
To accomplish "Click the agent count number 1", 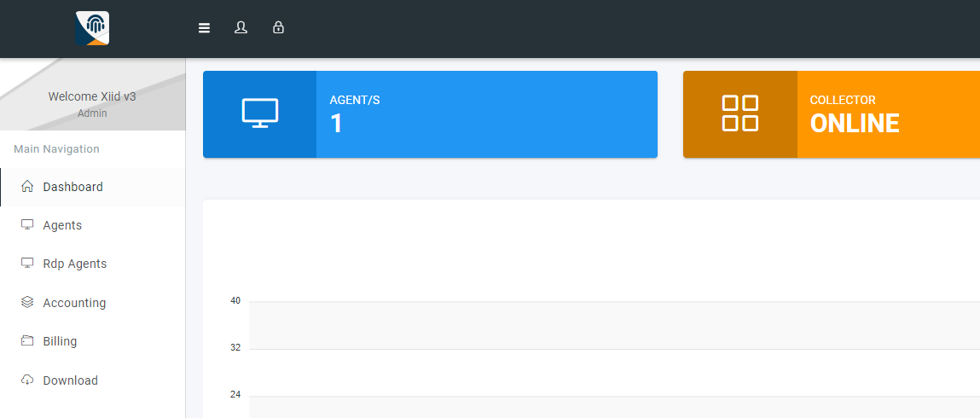I will (336, 124).
